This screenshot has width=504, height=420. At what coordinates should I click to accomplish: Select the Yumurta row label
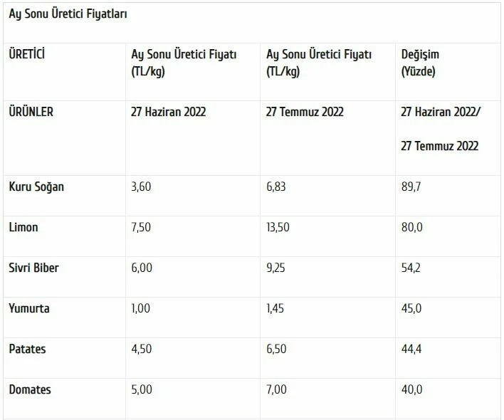(29, 309)
